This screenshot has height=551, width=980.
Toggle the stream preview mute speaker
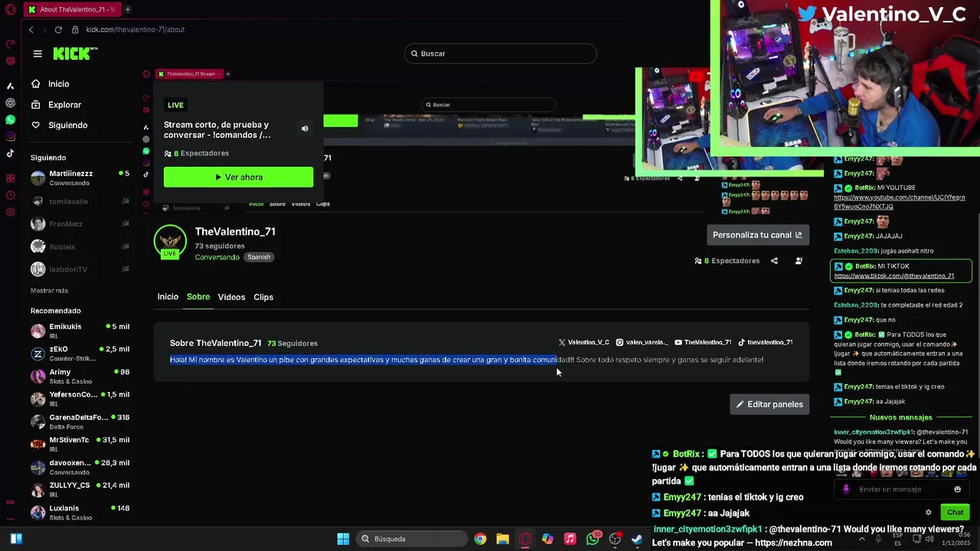click(305, 129)
